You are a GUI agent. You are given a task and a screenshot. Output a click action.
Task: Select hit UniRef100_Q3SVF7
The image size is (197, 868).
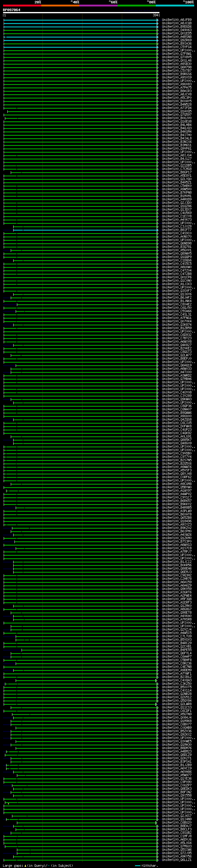(176, 291)
